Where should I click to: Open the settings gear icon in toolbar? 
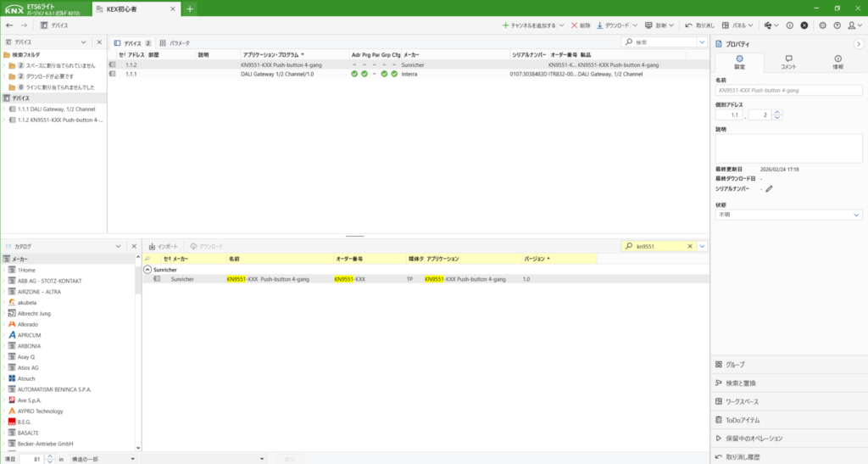click(823, 25)
